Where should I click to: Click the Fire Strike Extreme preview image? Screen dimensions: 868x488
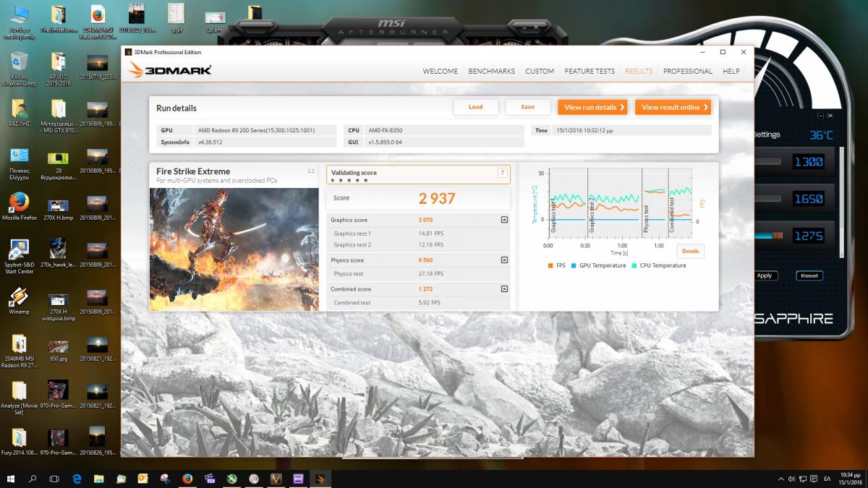click(x=234, y=249)
